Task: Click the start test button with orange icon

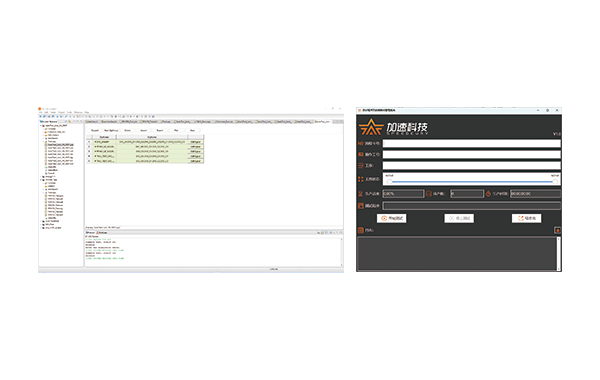Action: (x=391, y=218)
